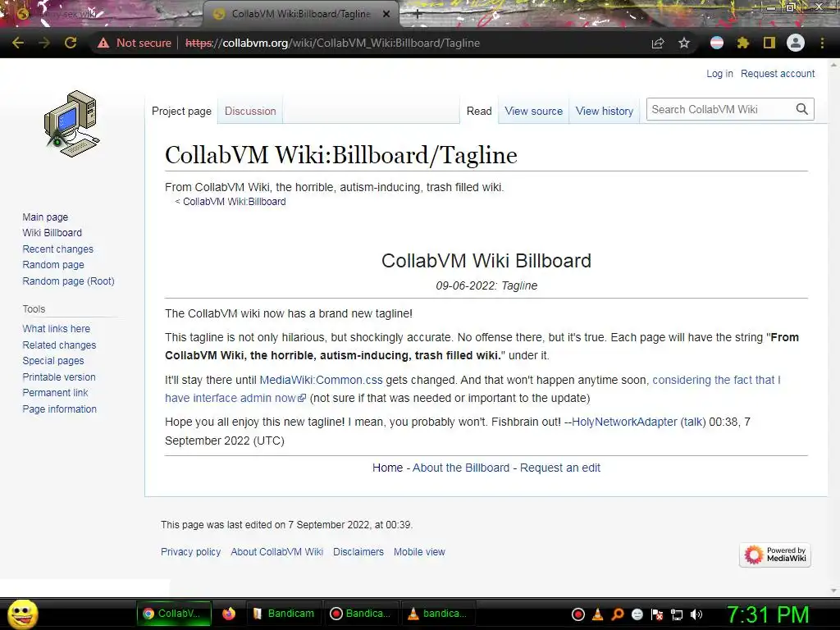Switch to the CollabV... Chrome taskbar button
The image size is (840, 630).
[x=174, y=614]
